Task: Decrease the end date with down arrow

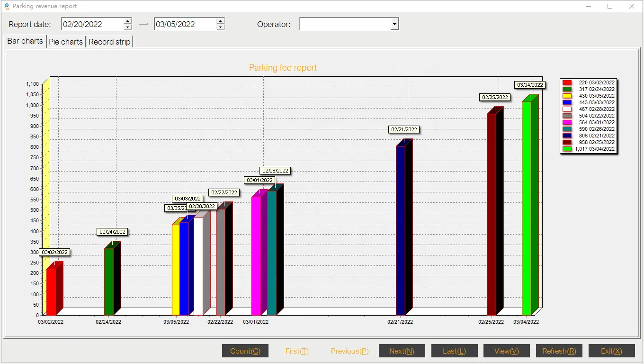Action: point(220,27)
